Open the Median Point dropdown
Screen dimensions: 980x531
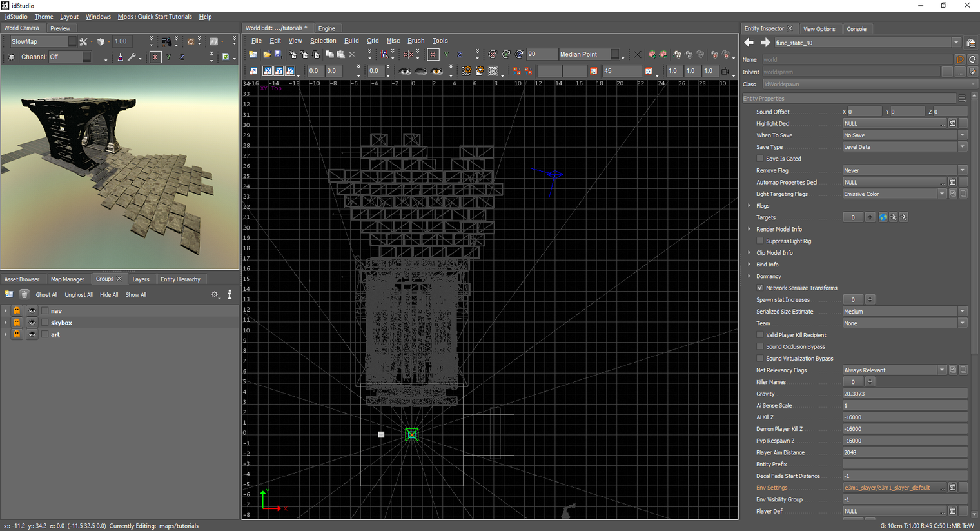click(x=589, y=55)
